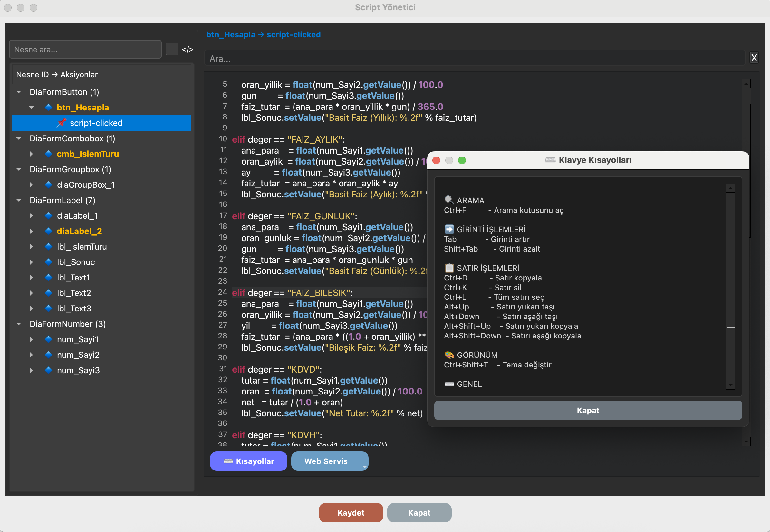
Task: Click diaGroupBox_1 blue diamond icon
Action: [48, 185]
